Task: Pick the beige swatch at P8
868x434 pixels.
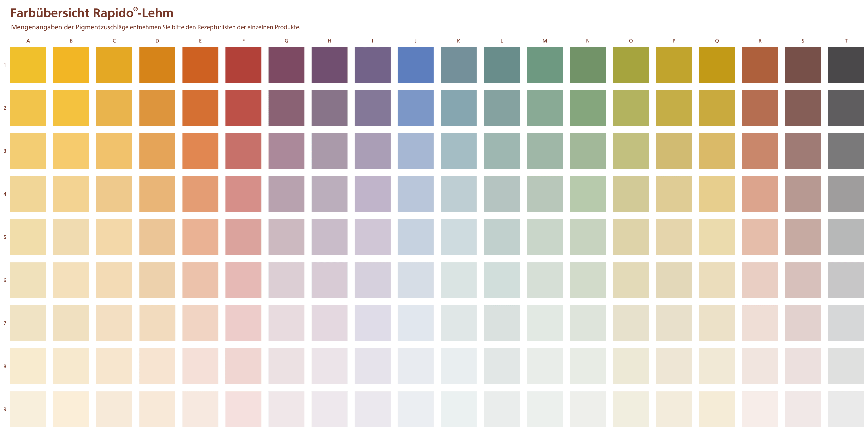Action: click(x=674, y=366)
